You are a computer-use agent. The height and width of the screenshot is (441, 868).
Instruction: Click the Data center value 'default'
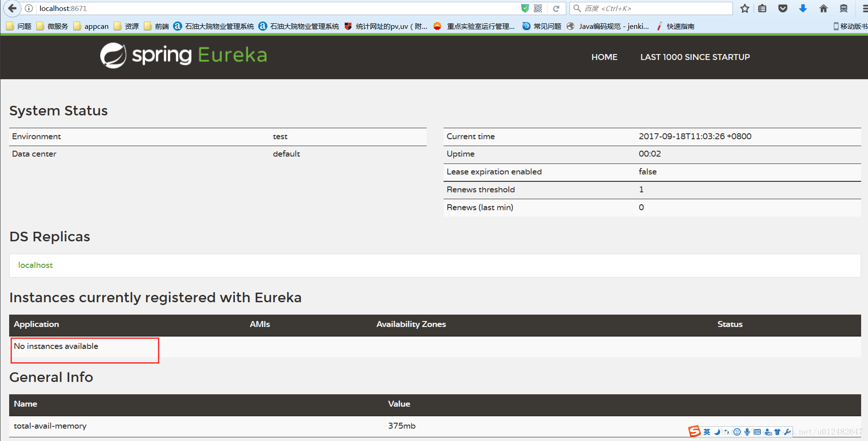(286, 154)
